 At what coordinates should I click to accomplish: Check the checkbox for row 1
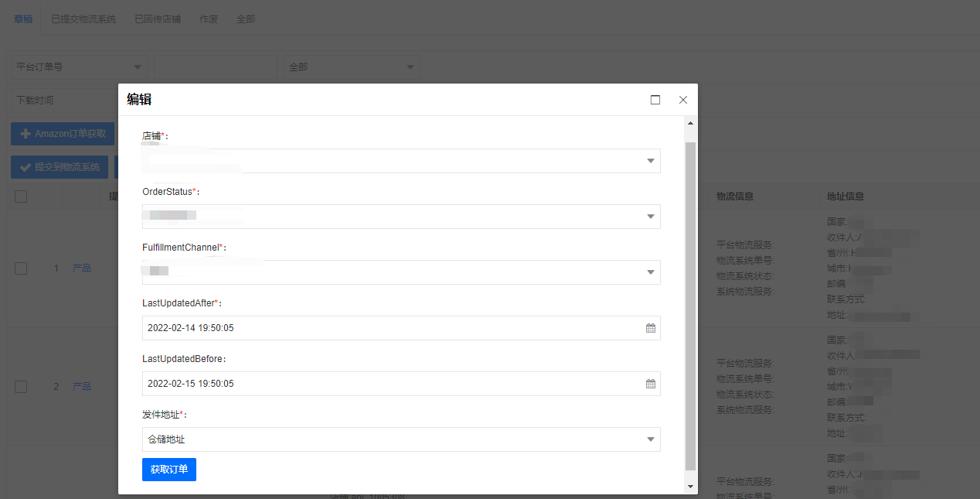pyautogui.click(x=21, y=268)
